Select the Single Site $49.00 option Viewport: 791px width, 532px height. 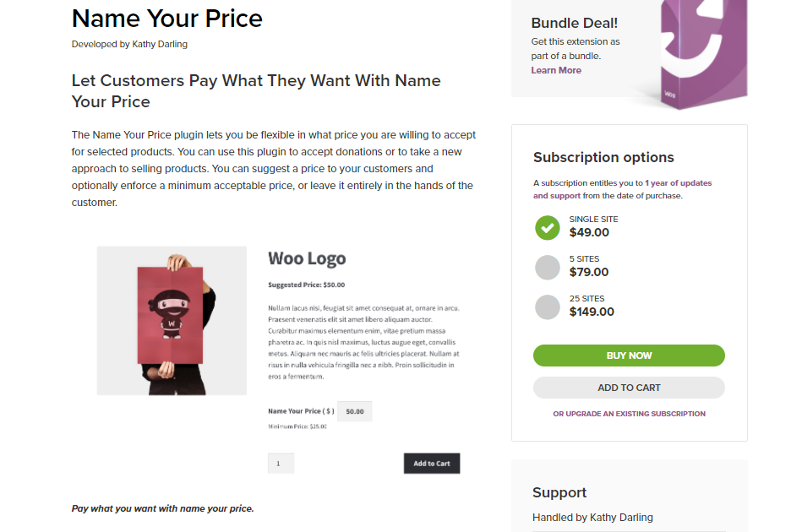[x=589, y=232]
